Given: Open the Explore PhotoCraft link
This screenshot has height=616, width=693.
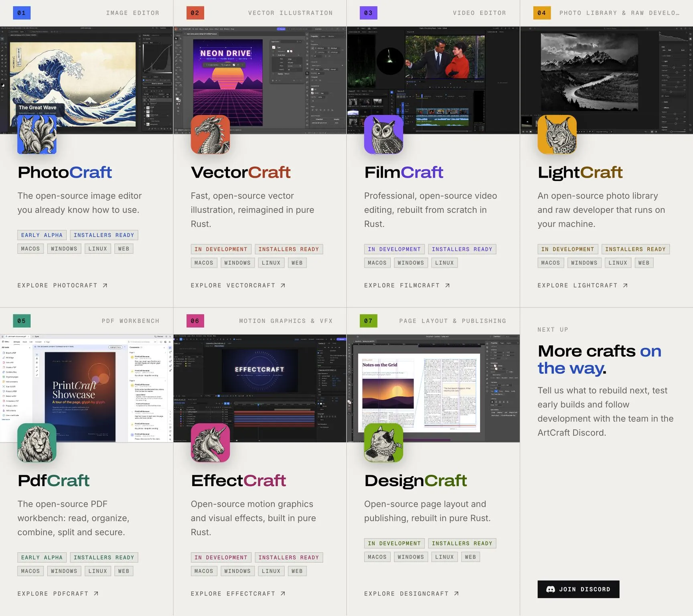Looking at the screenshot, I should click(63, 286).
